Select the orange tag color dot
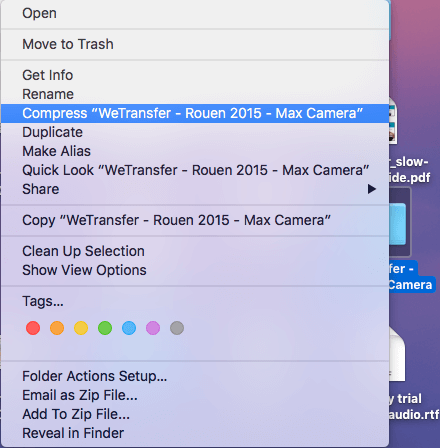The height and width of the screenshot is (448, 440). tap(57, 328)
